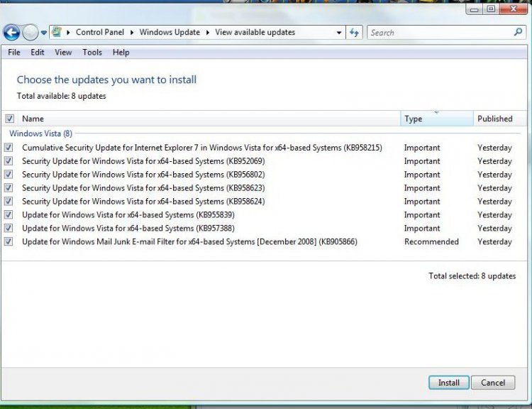This screenshot has height=409, width=532.
Task: Collapse the Windows Vista (8) group
Action: tap(40, 133)
